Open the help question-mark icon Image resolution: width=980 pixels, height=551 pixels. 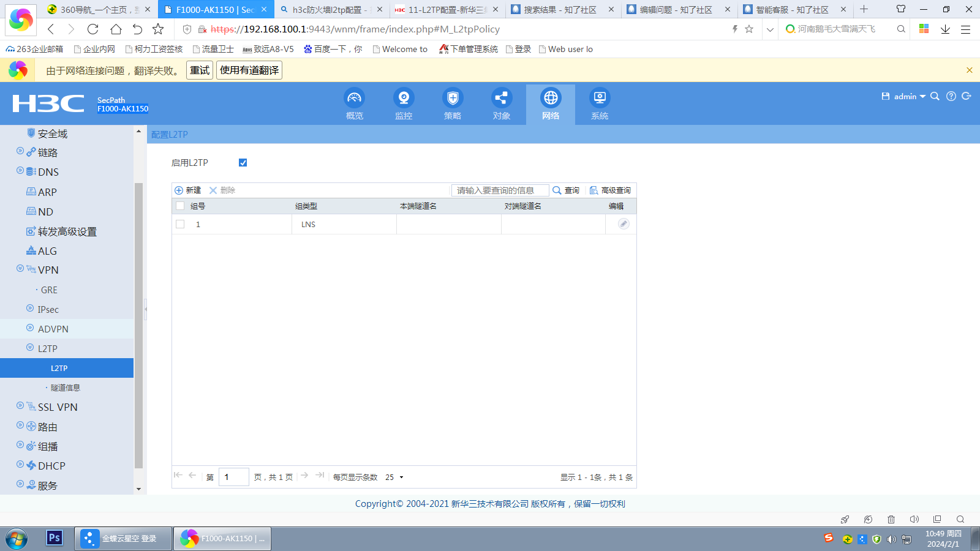(951, 96)
